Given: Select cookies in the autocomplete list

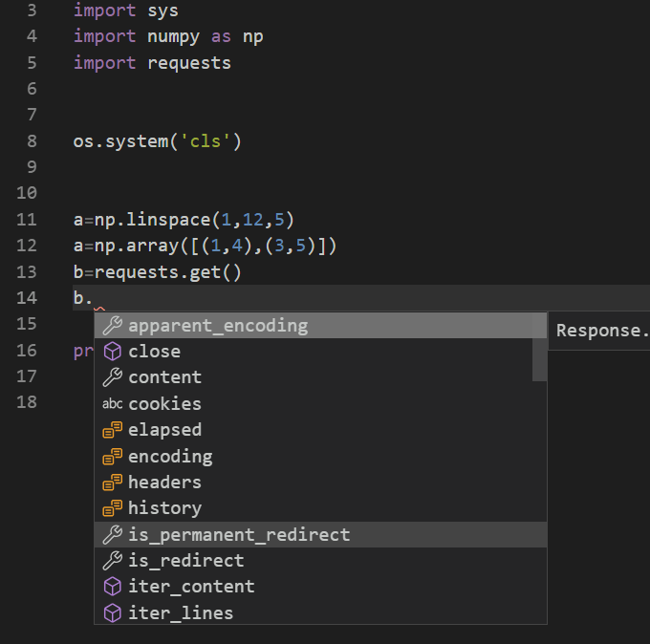Looking at the screenshot, I should (320, 403).
